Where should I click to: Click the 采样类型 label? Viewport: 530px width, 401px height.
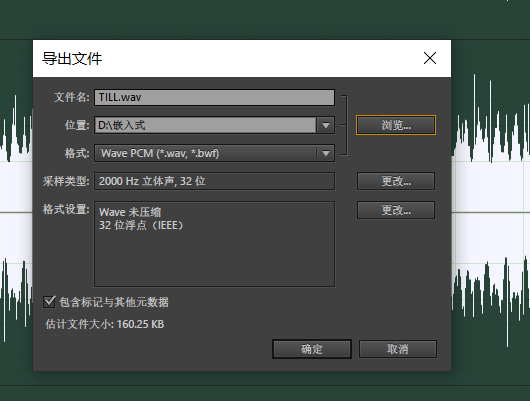[x=66, y=181]
